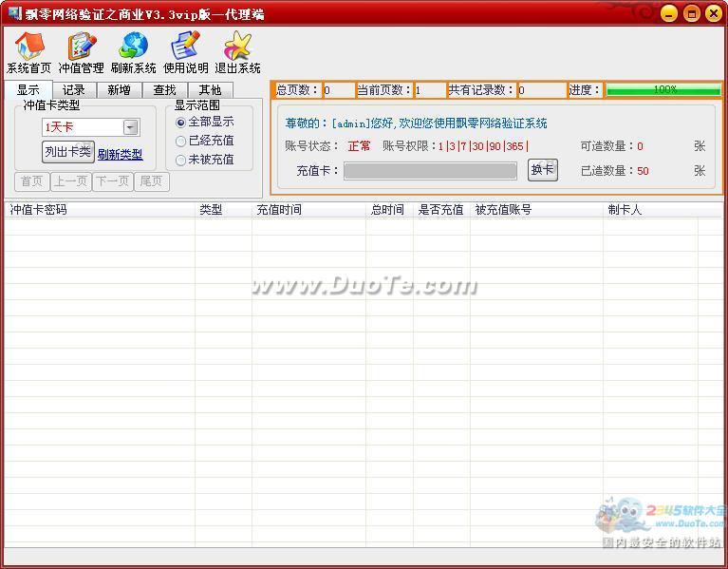This screenshot has width=728, height=569.
Task: Switch to the 新增 tab
Action: [x=119, y=90]
